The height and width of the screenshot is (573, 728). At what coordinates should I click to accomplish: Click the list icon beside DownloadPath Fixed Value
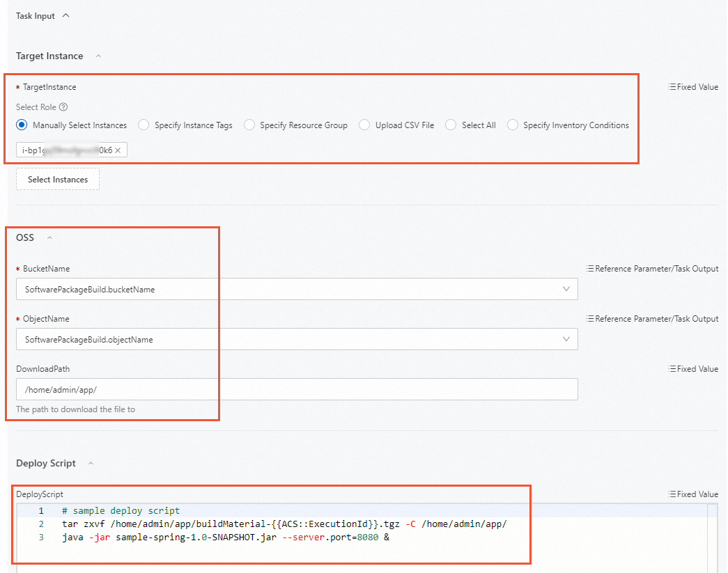(x=672, y=369)
